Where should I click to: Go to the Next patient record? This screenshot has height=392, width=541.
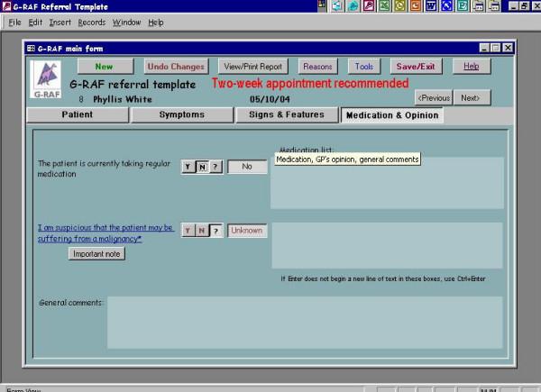point(471,97)
